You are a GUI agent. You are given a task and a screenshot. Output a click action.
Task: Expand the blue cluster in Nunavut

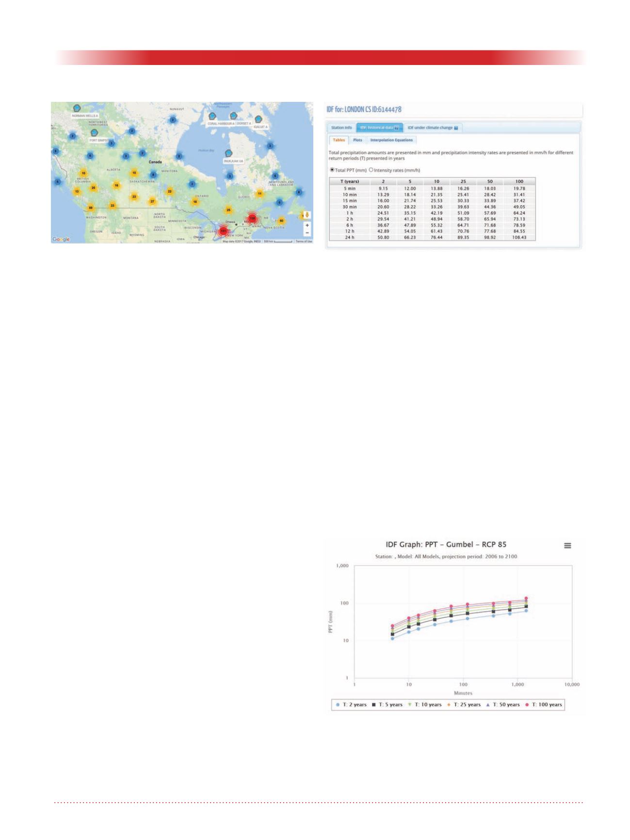click(173, 120)
